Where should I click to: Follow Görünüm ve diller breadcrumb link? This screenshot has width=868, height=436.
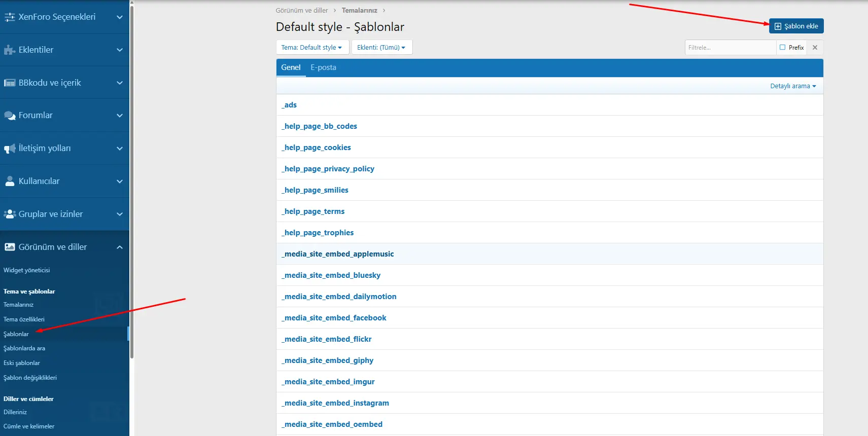(302, 10)
